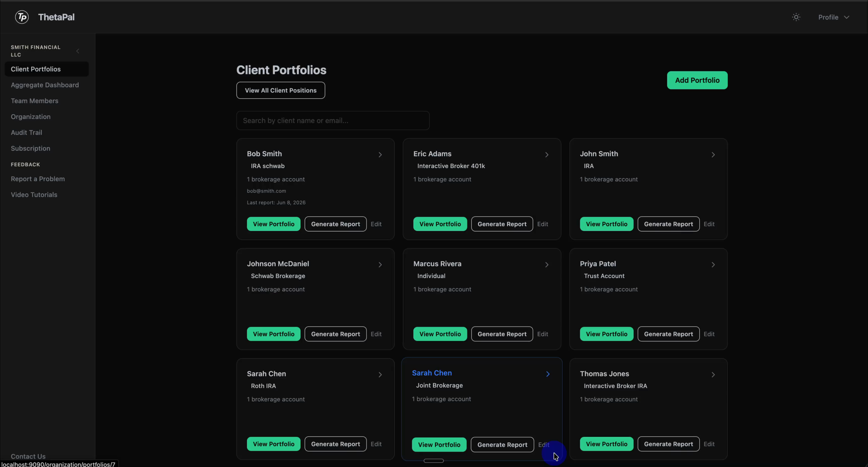Click the 'Interactive Broker 401k' label
The height and width of the screenshot is (467, 868).
(451, 166)
